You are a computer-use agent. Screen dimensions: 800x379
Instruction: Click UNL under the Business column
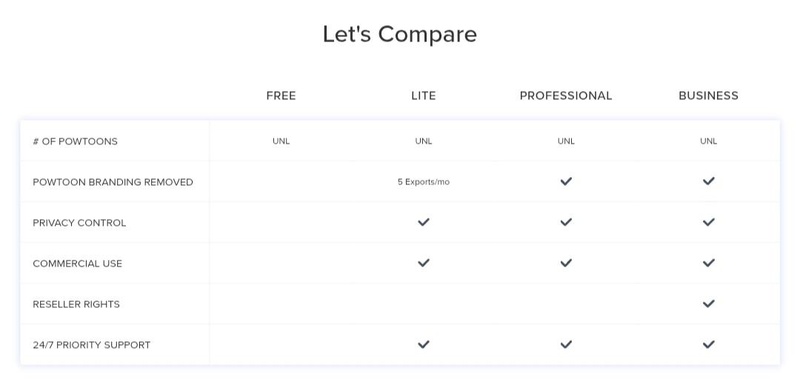708,141
